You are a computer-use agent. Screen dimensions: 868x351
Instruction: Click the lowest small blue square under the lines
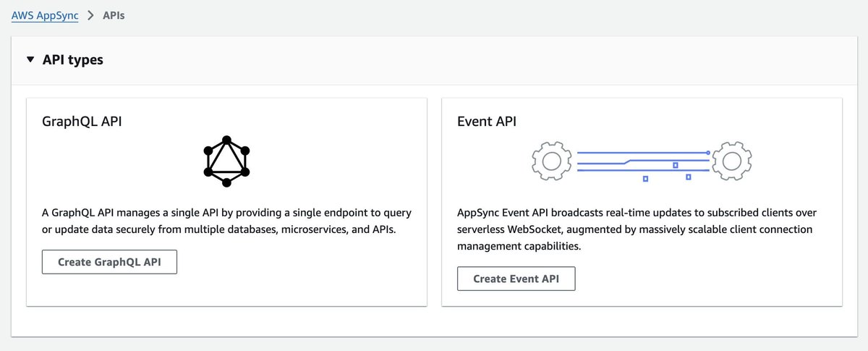coord(645,178)
